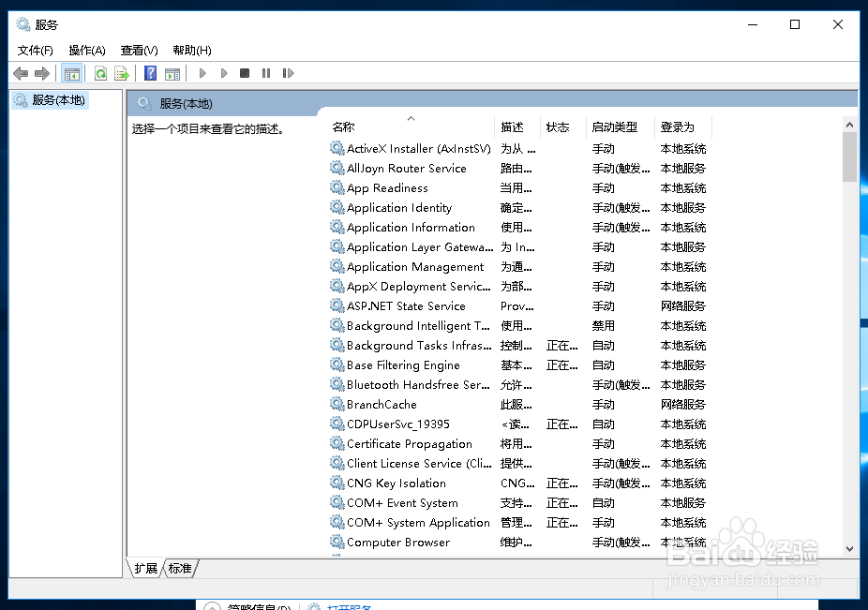Click the Pause Service toolbar icon
The height and width of the screenshot is (610, 868).
tap(266, 73)
